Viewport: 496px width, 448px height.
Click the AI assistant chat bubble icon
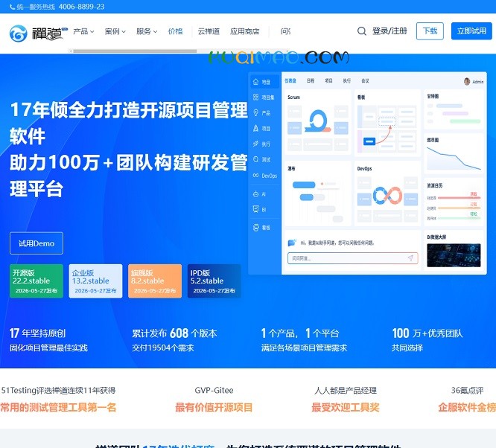click(x=292, y=243)
